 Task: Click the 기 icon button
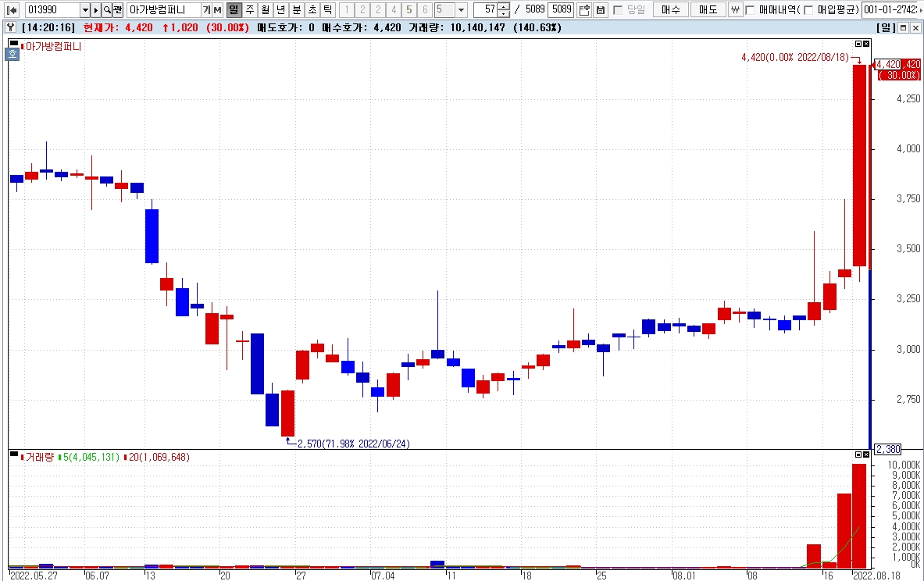pos(206,9)
